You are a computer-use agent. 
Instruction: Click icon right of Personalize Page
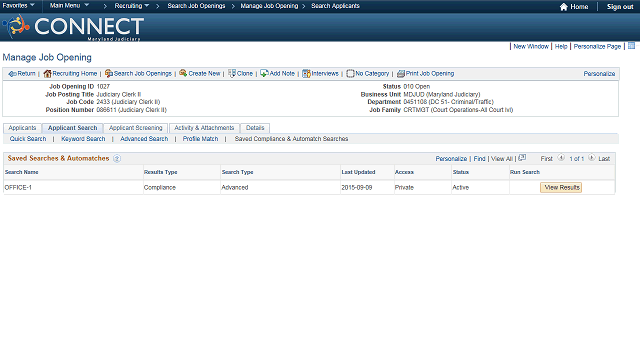tap(631, 46)
